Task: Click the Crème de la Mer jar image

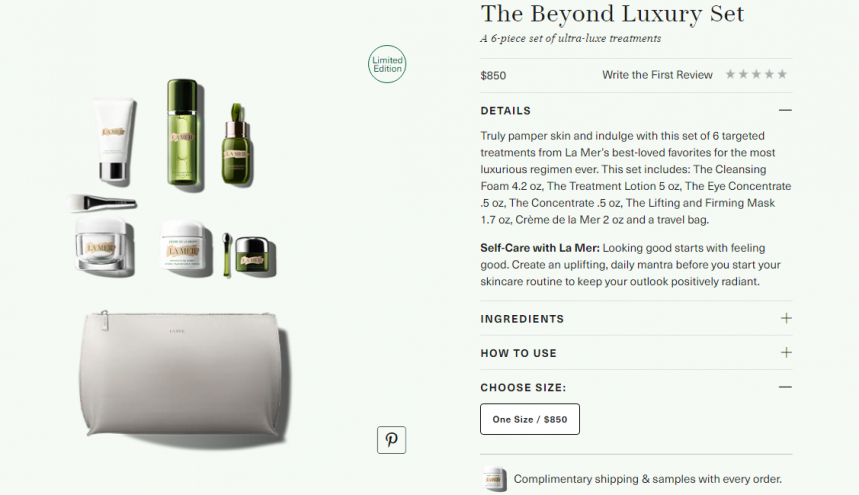Action: (184, 245)
